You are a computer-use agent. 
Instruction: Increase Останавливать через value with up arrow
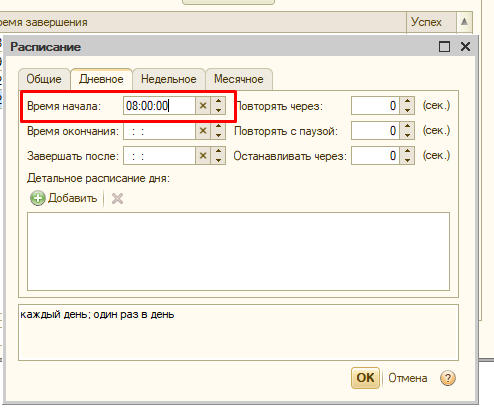[x=407, y=151]
